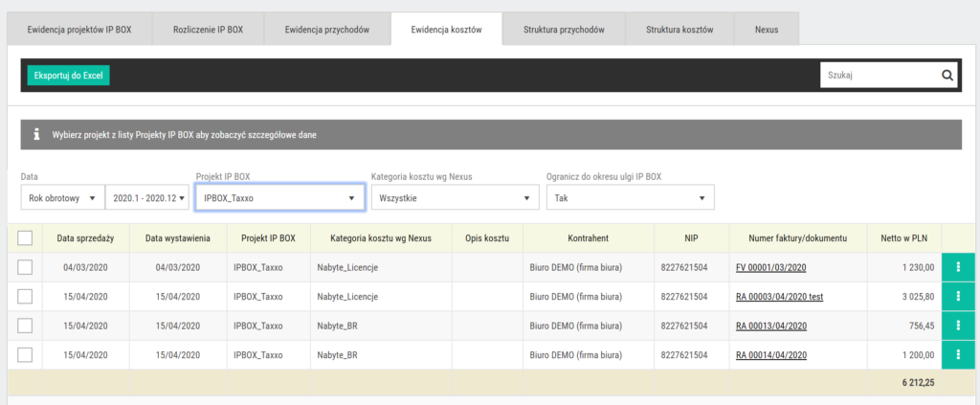Click the 3 025,80 net amount cell

click(903, 297)
